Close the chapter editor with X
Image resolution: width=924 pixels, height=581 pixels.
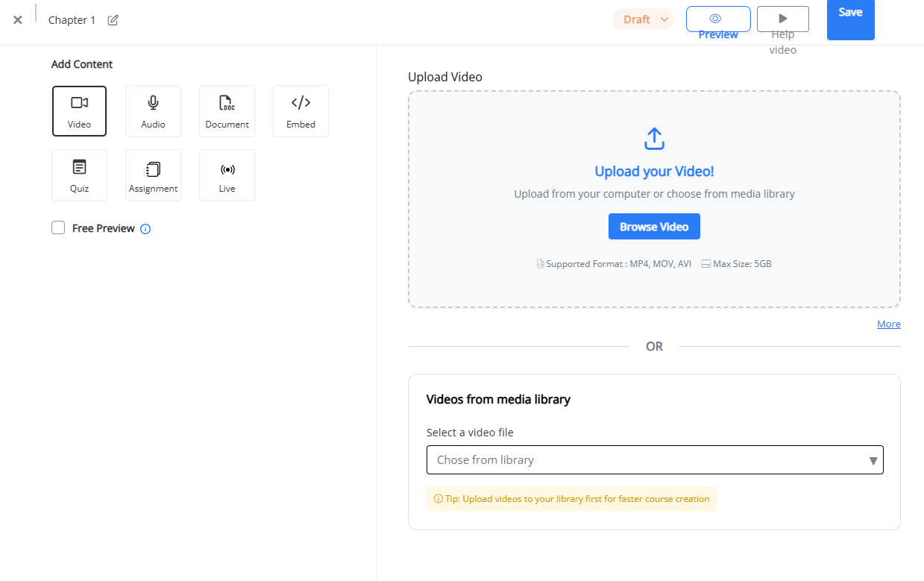coord(18,20)
